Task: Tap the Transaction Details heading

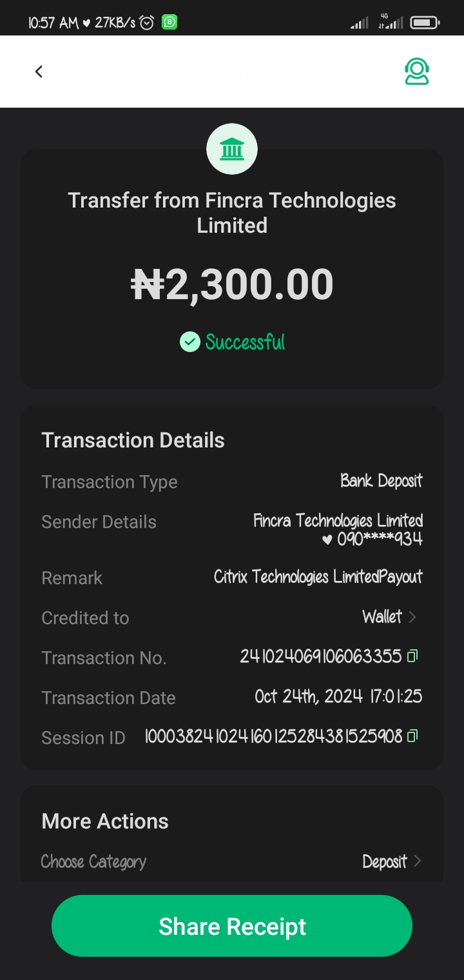Action: coord(133,440)
